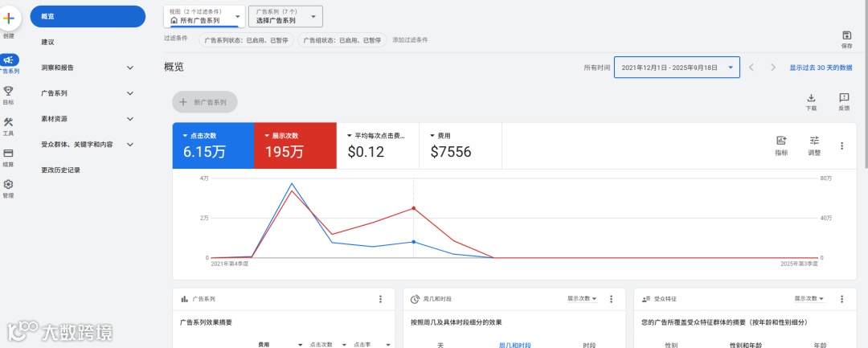
Task: Open 视图 所有广告系列 dropdown
Action: [x=205, y=17]
